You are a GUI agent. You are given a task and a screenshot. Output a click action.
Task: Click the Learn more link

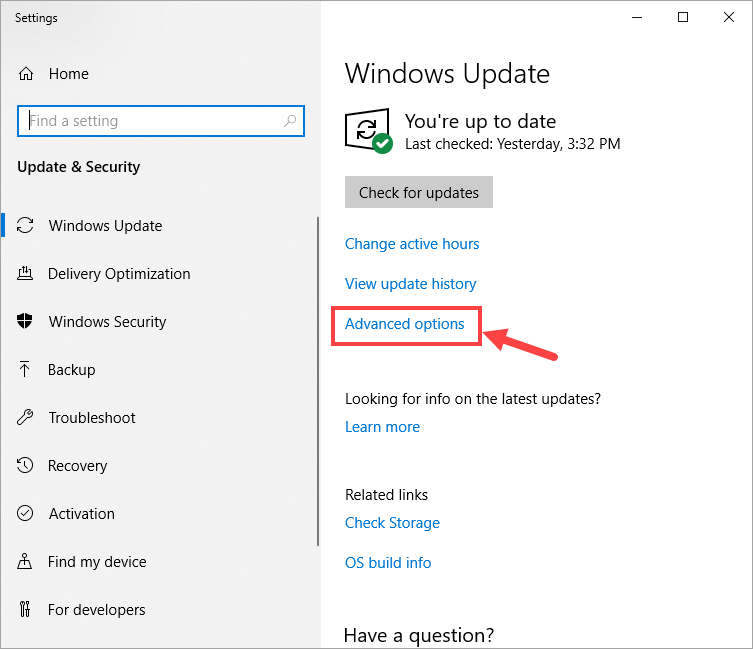[382, 427]
